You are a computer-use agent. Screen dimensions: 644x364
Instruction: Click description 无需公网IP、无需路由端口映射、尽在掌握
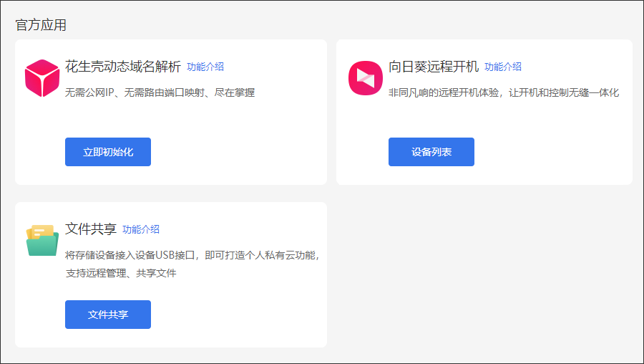(160, 92)
